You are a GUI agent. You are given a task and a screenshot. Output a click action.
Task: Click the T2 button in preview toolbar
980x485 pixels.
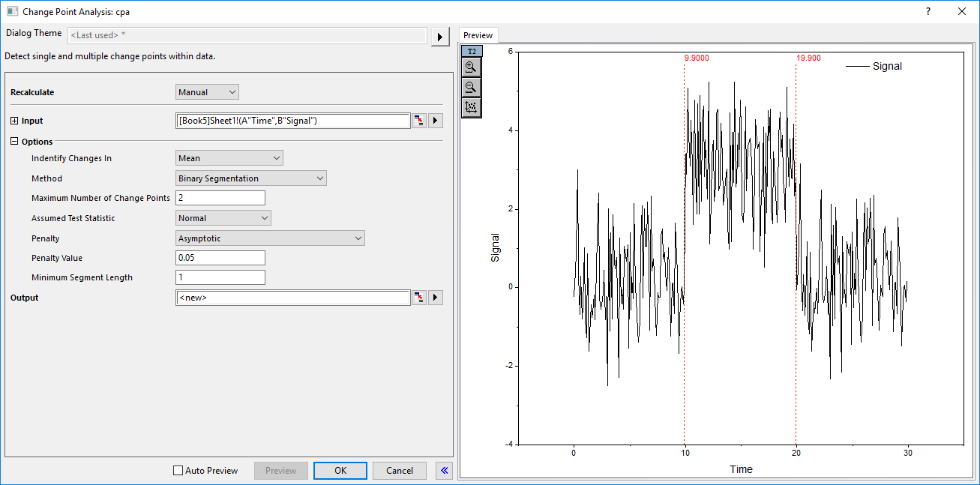click(471, 51)
